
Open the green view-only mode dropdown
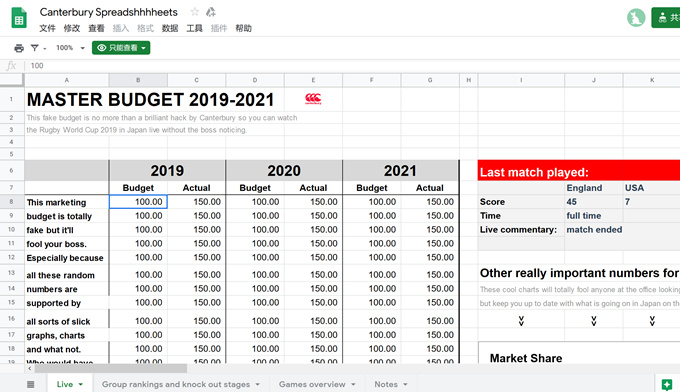[x=121, y=48]
